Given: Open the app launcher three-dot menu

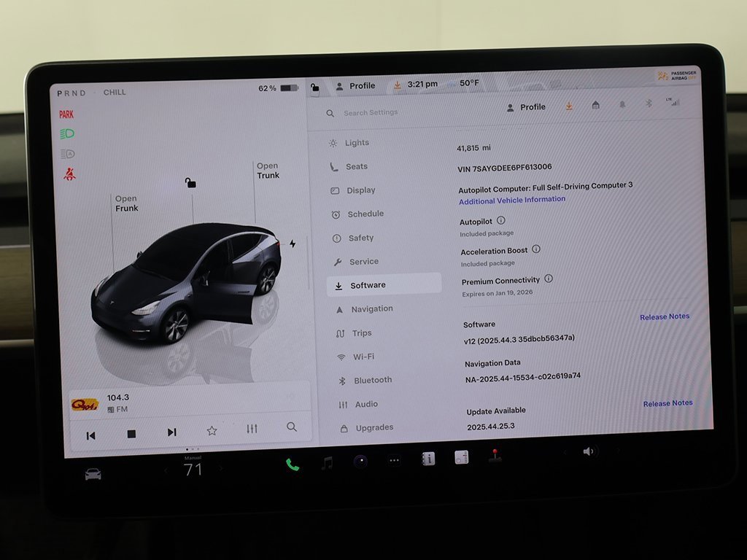Looking at the screenshot, I should tap(394, 460).
